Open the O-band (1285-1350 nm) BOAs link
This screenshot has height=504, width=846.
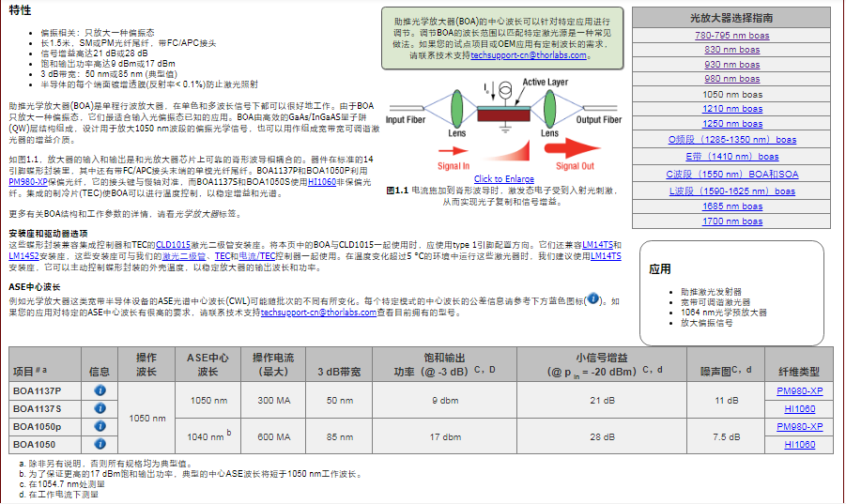pos(731,139)
